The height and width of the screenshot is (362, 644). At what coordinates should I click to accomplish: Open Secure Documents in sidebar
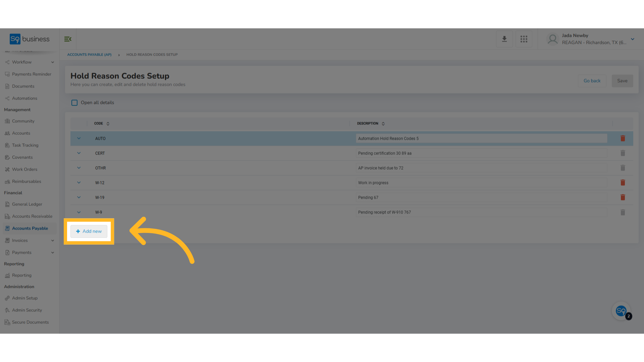tap(30, 322)
